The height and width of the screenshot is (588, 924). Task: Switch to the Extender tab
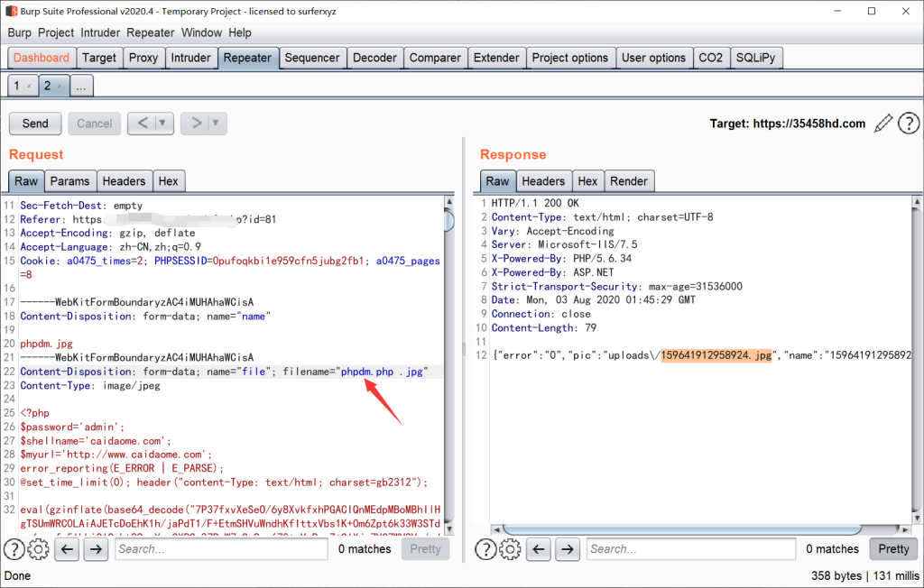click(x=496, y=58)
